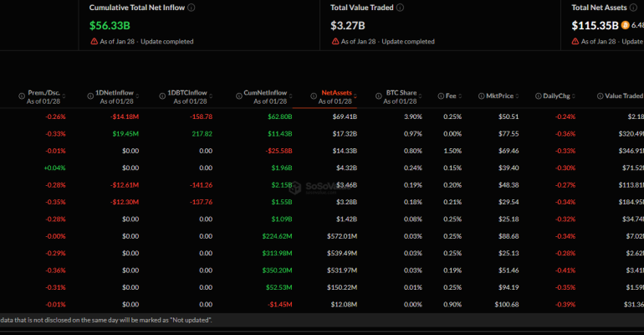Screen dimensions: 644x335
Task: Click sort arrows next to 1DNetInflow
Action: 137,96
